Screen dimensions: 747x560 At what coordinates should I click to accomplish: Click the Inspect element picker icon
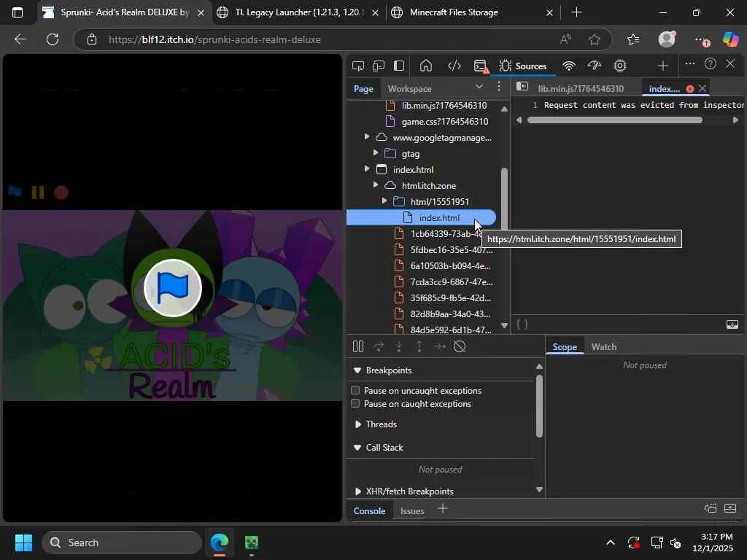point(357,66)
